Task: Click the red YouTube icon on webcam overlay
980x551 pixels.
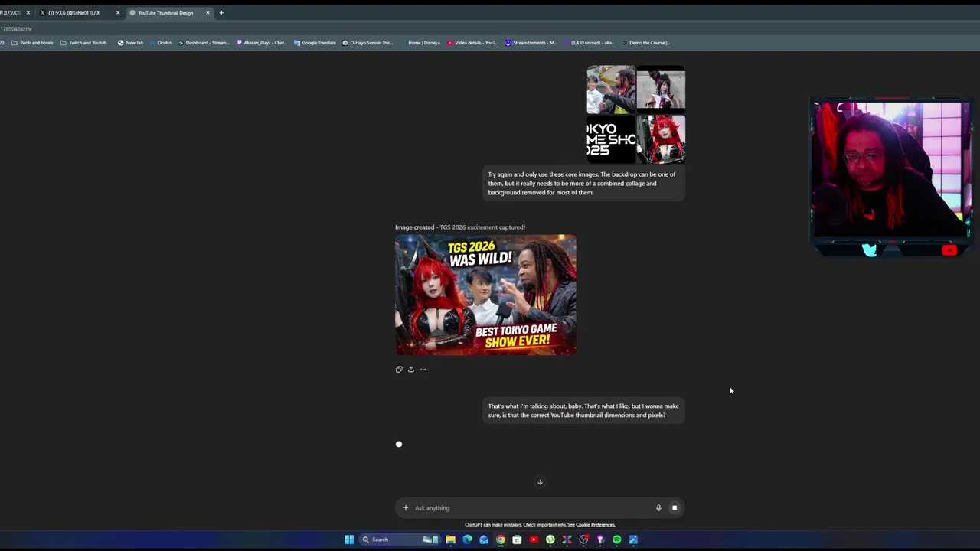Action: point(949,250)
